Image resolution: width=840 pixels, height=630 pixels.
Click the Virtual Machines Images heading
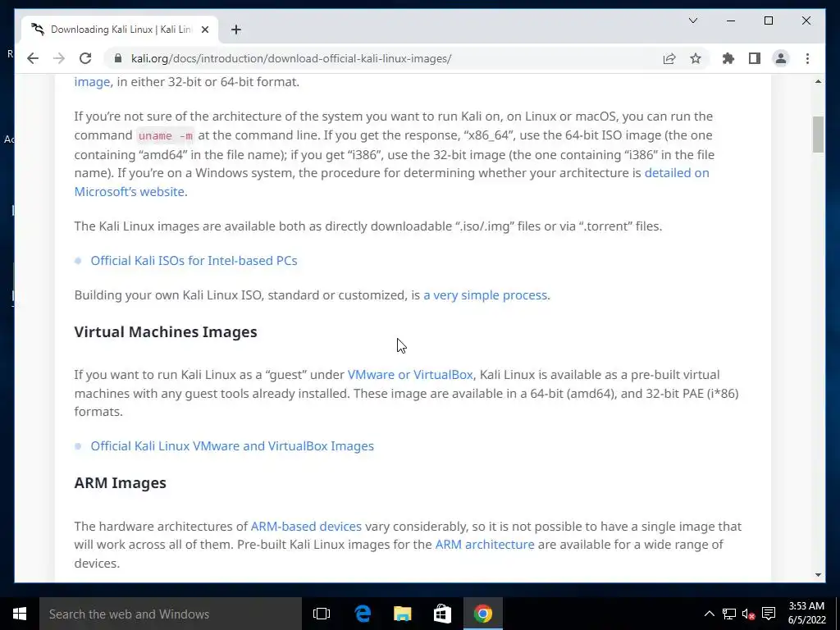166,331
